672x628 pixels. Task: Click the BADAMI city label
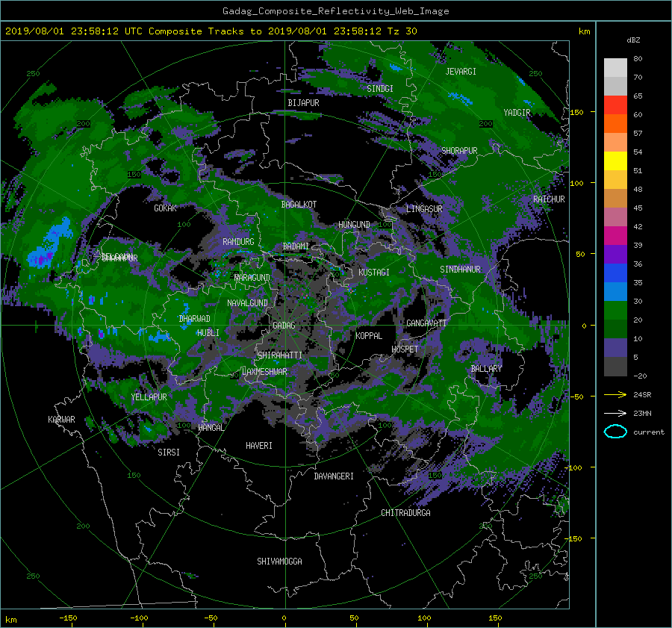296,246
